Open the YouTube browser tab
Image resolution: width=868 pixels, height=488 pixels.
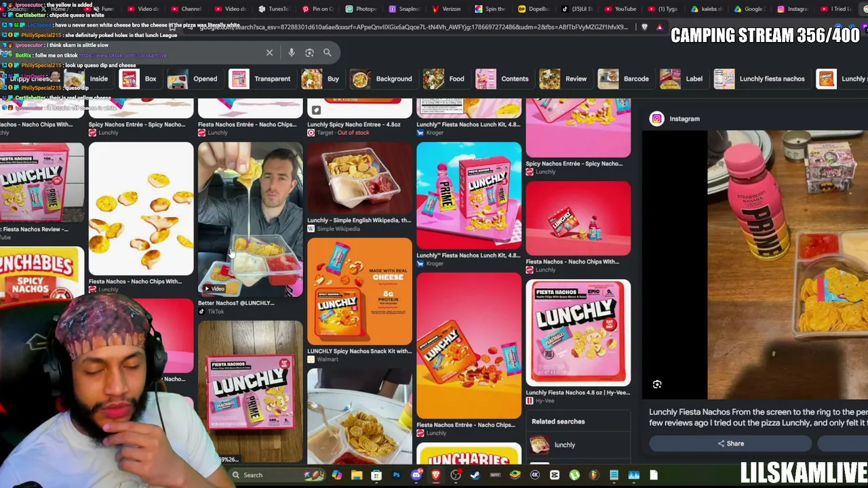[x=620, y=9]
